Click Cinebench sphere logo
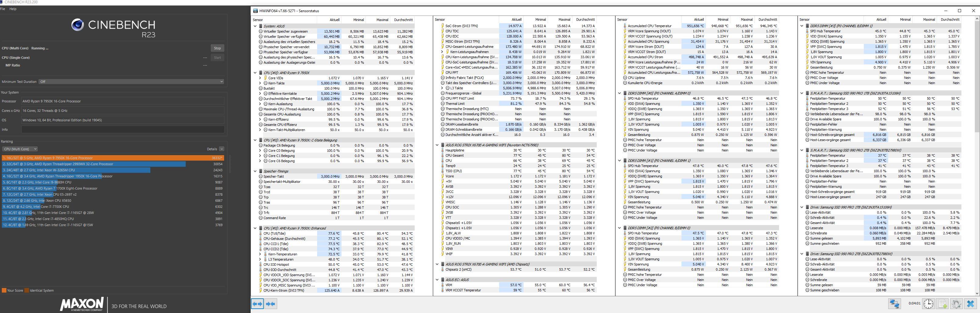This screenshot has height=313, width=980. pyautogui.click(x=77, y=25)
